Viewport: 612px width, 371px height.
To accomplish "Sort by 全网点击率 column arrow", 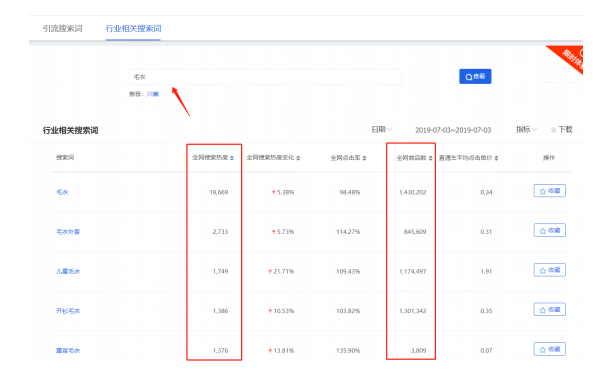I will click(x=365, y=158).
